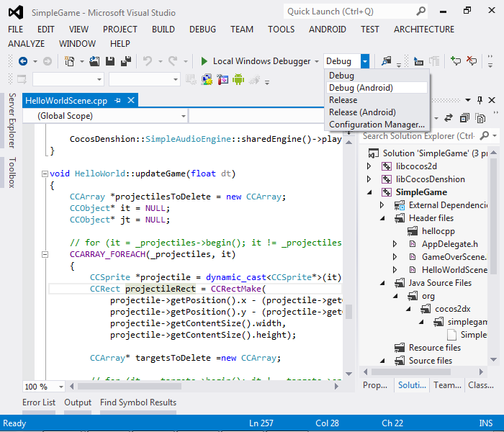504x432 pixels.
Task: Click the Search Solution Explorer field
Action: 419,136
